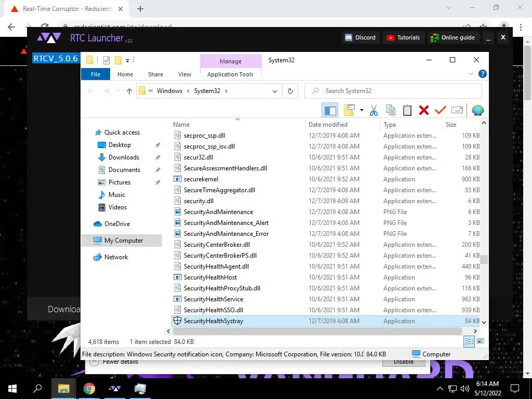
Task: Click the taskbar search magnifier icon
Action: (37, 389)
